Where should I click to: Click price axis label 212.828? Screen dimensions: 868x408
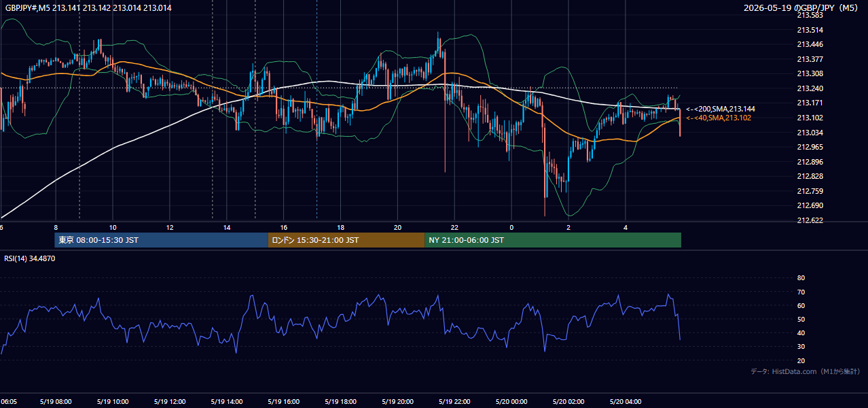tap(810, 176)
